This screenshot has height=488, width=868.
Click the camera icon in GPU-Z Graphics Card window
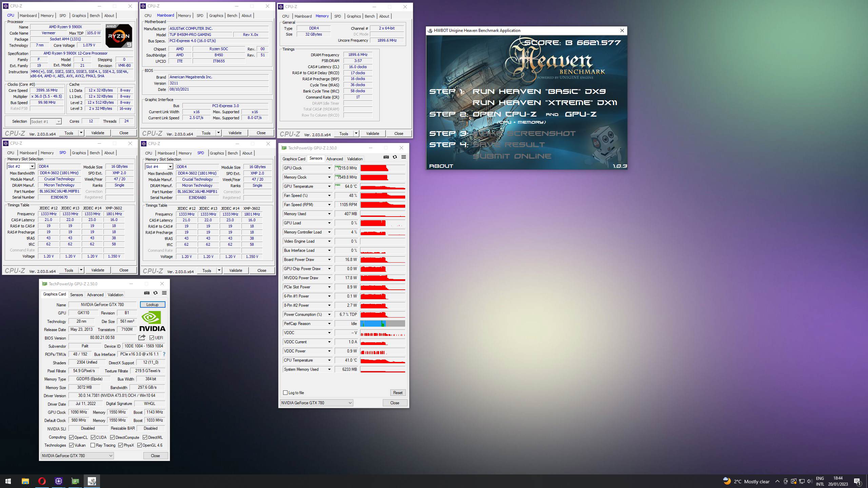coord(146,293)
